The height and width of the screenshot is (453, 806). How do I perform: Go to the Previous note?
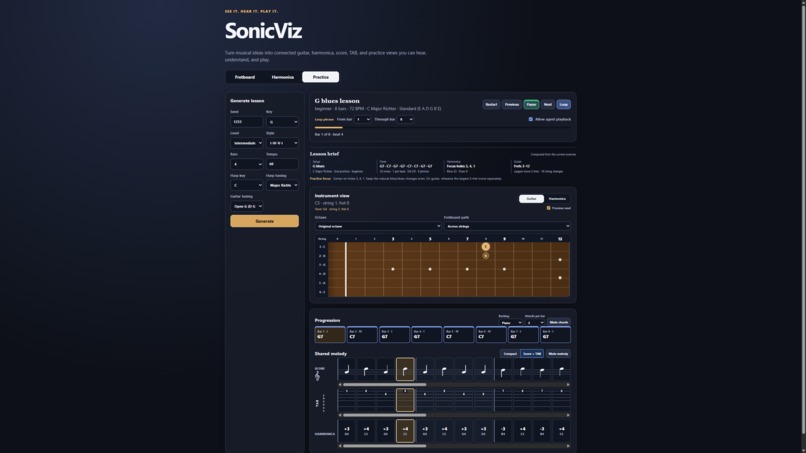(511, 104)
